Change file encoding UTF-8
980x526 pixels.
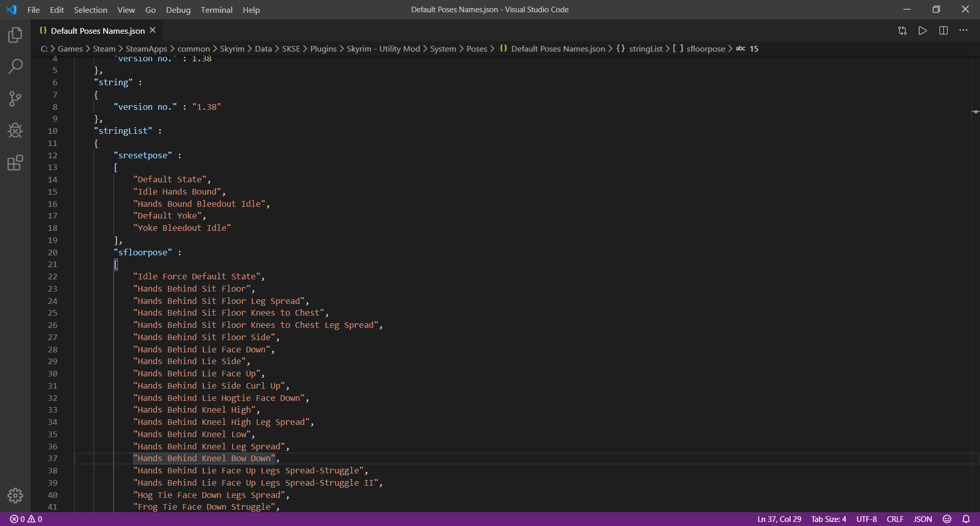866,519
